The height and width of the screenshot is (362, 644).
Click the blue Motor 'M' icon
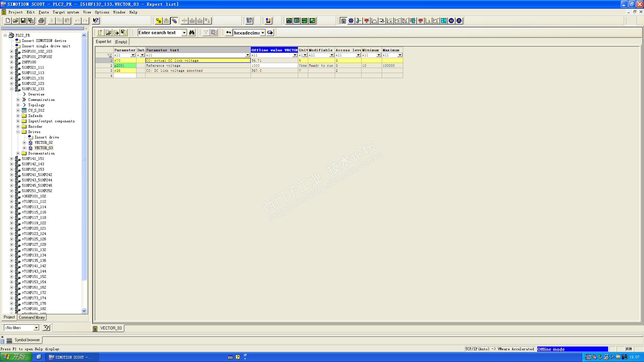(451, 21)
